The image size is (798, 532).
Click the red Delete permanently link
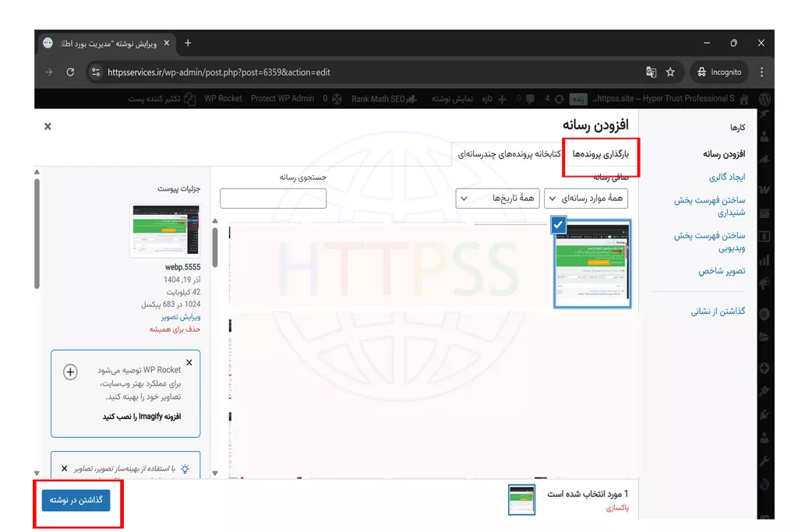point(175,329)
